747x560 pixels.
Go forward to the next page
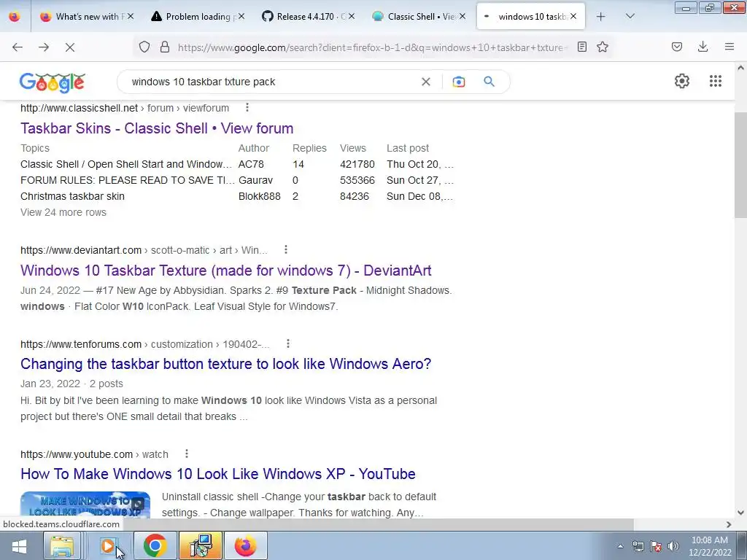[44, 47]
